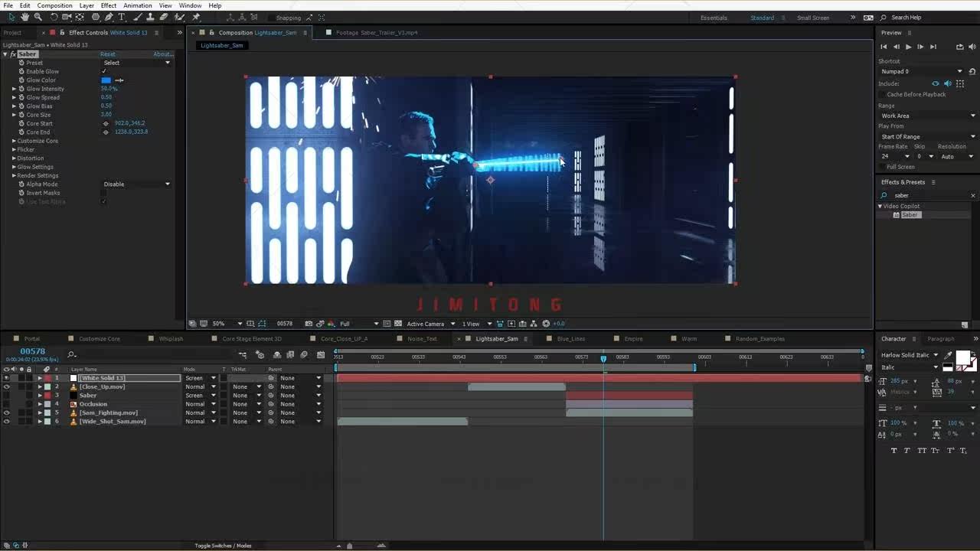This screenshot has width=980, height=551.
Task: Click the Reset link for Saber effect
Action: [x=108, y=54]
